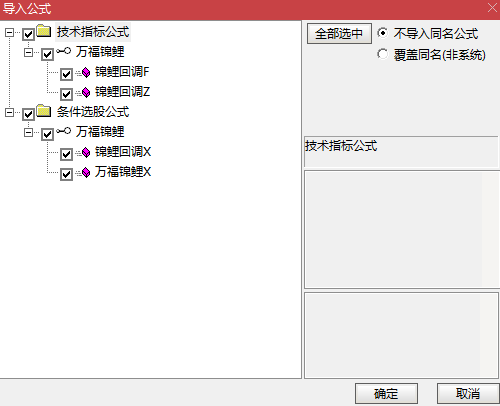Click magenta icon beside 锦鲤回调F
Viewport: 500px width, 406px height.
(85, 72)
